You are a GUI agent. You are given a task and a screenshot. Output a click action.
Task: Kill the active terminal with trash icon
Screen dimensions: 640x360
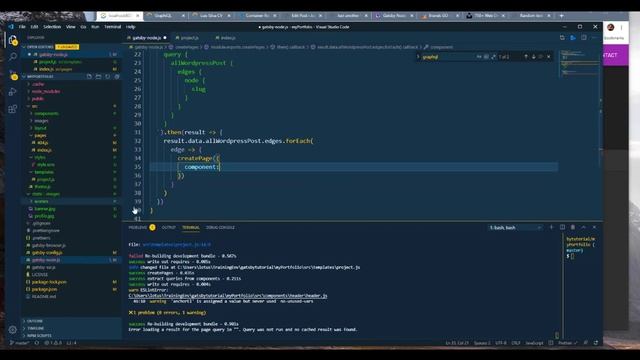[573, 227]
